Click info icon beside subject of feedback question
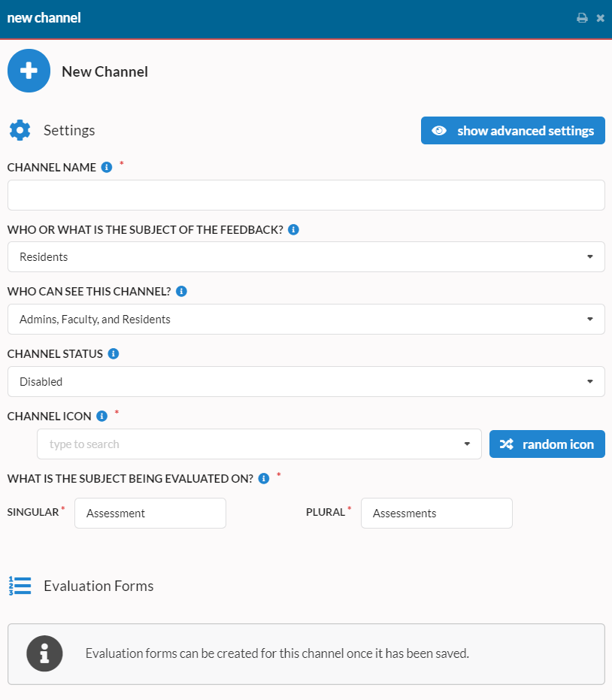The width and height of the screenshot is (612, 700). pos(293,230)
